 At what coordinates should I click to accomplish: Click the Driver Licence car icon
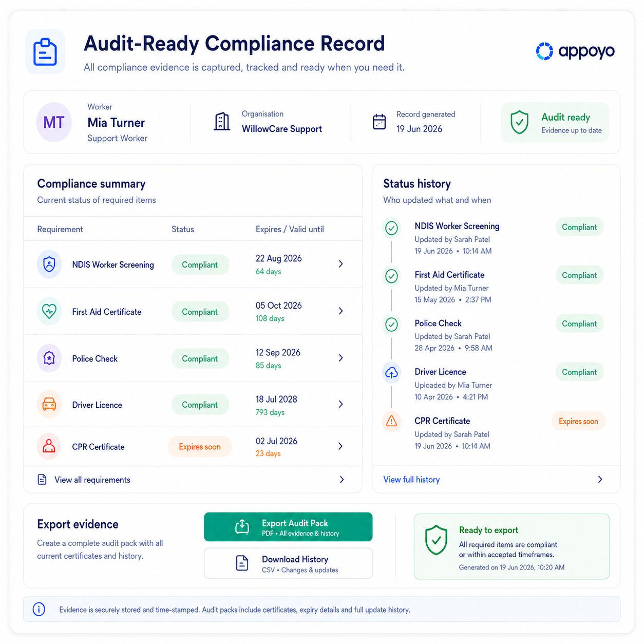point(49,404)
